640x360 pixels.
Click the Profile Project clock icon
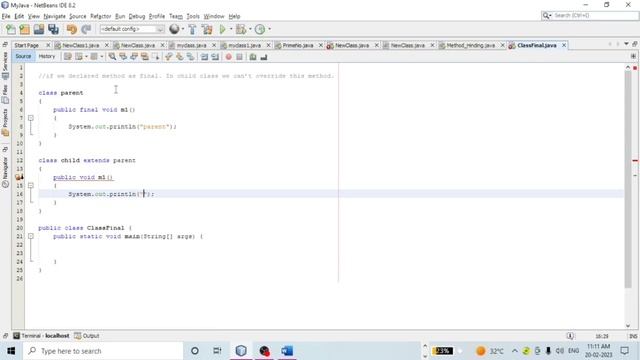pos(260,29)
